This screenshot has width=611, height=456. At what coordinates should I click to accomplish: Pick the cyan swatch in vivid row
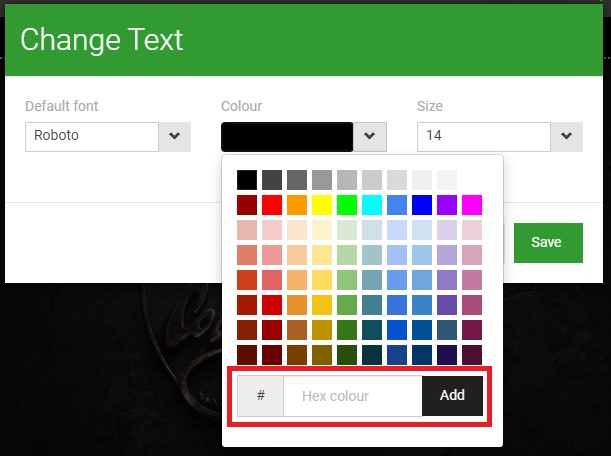coord(372,205)
